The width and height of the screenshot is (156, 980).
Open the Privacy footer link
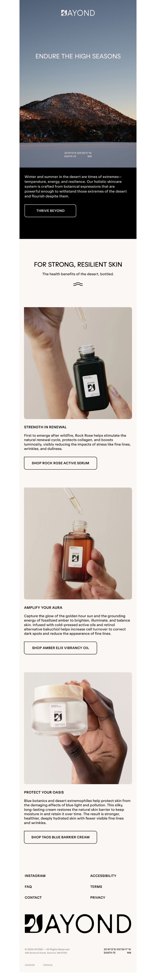click(97, 897)
